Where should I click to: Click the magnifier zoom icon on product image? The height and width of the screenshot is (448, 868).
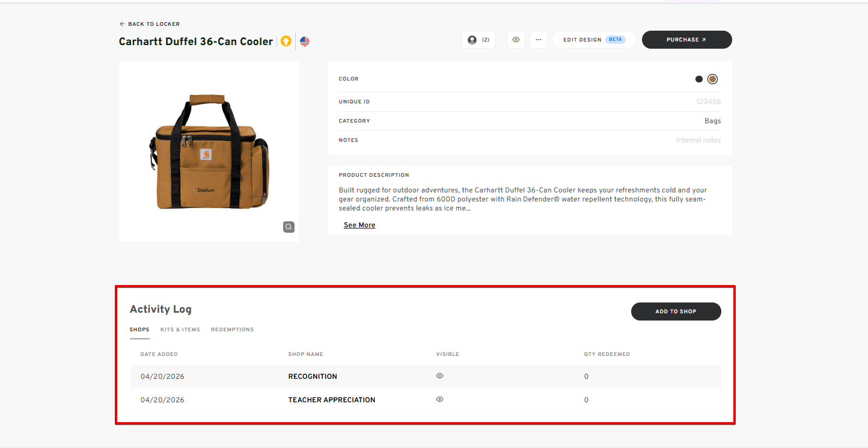tap(289, 227)
